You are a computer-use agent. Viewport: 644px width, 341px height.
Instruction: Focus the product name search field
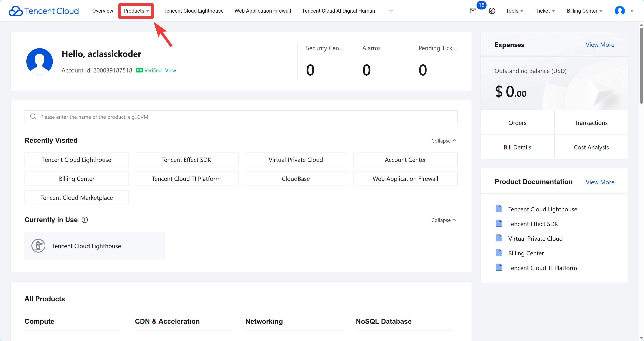click(241, 117)
